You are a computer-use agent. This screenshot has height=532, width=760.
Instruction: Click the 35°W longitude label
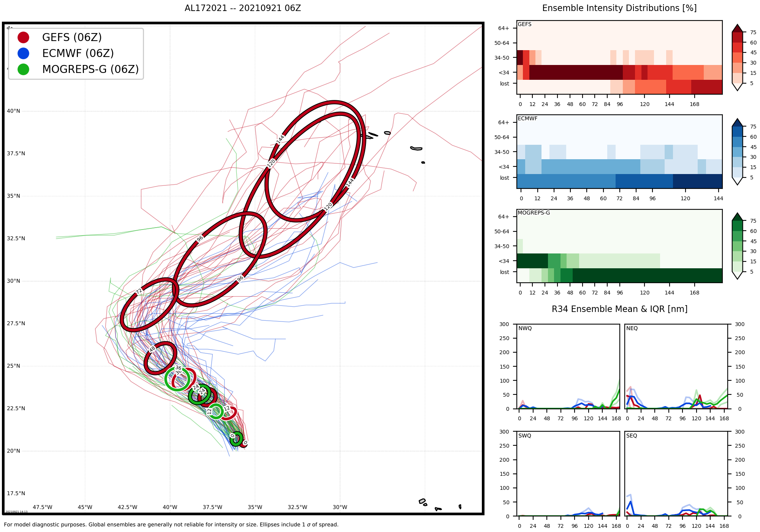255,507
